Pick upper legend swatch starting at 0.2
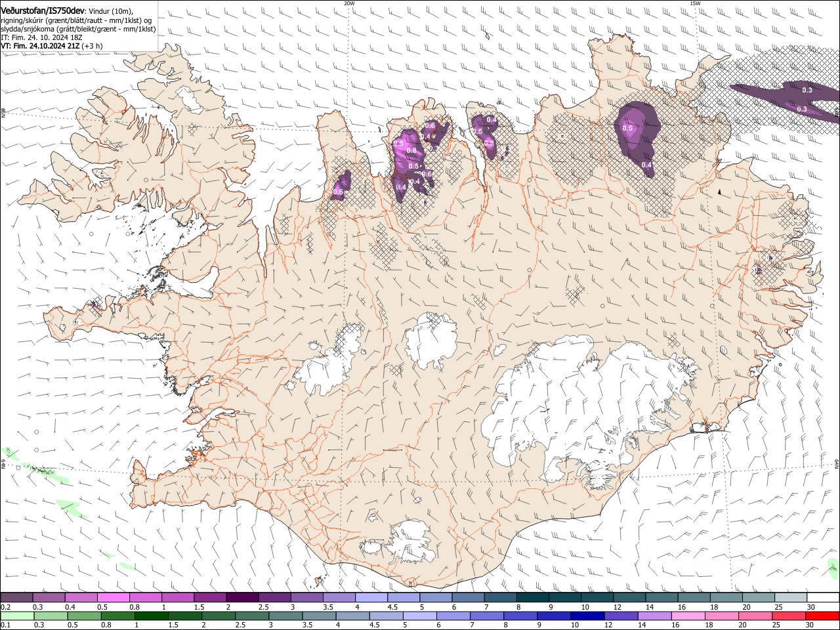 pos(16,598)
